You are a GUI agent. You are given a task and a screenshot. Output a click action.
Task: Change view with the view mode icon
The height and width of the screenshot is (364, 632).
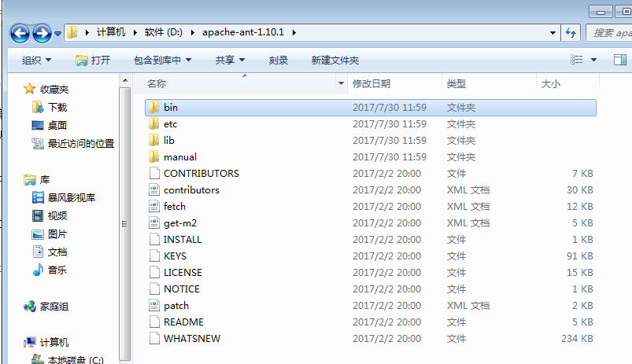pyautogui.click(x=577, y=60)
